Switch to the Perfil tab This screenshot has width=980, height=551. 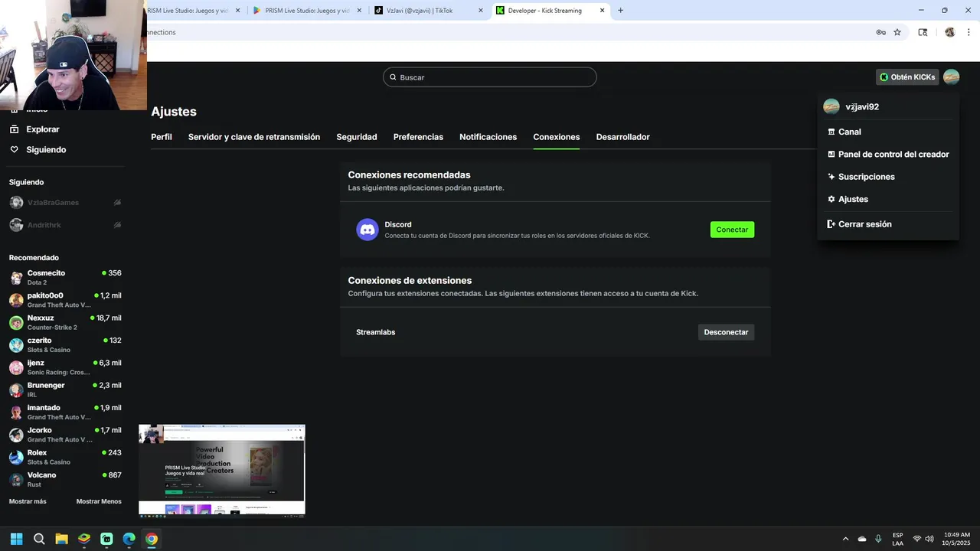pyautogui.click(x=162, y=137)
